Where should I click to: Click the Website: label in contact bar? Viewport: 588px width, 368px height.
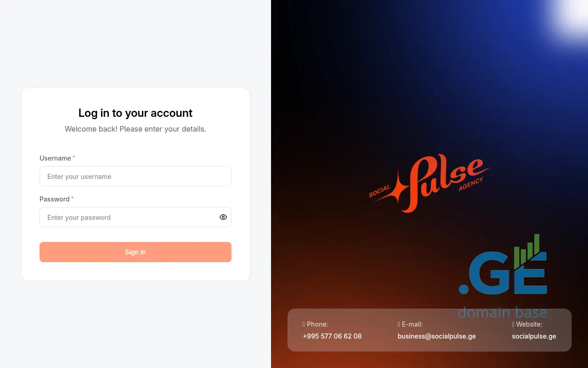pos(529,324)
